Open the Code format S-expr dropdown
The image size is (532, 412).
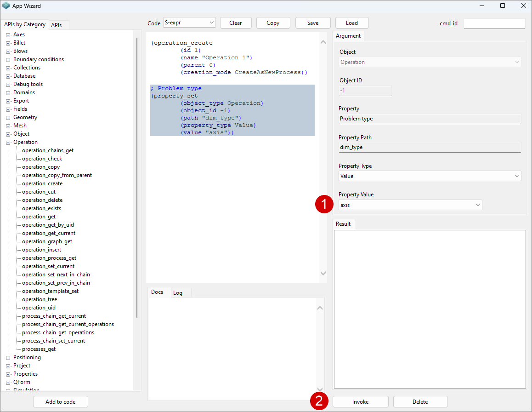click(x=189, y=23)
